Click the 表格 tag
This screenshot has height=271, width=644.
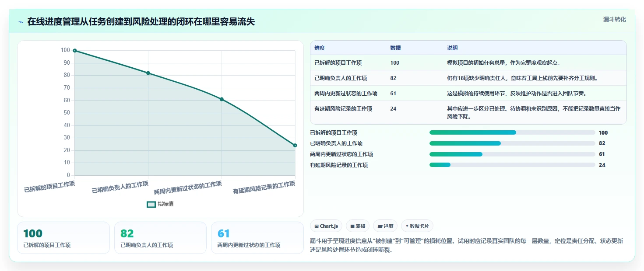358,226
